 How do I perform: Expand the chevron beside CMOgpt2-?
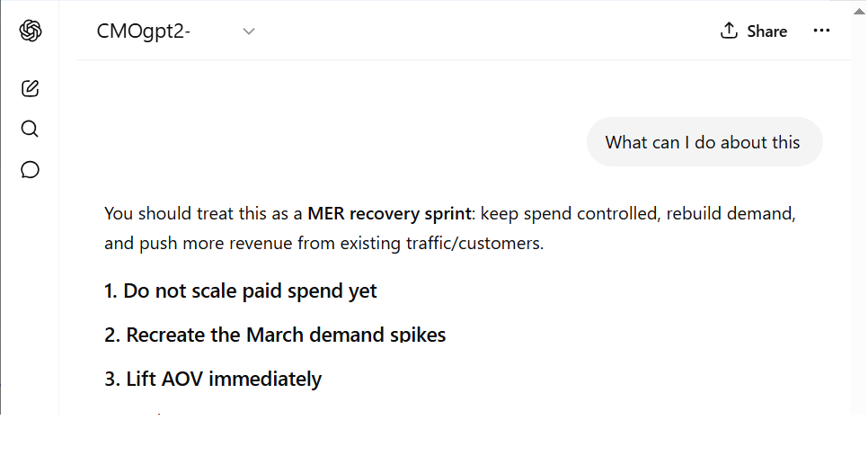click(x=249, y=31)
